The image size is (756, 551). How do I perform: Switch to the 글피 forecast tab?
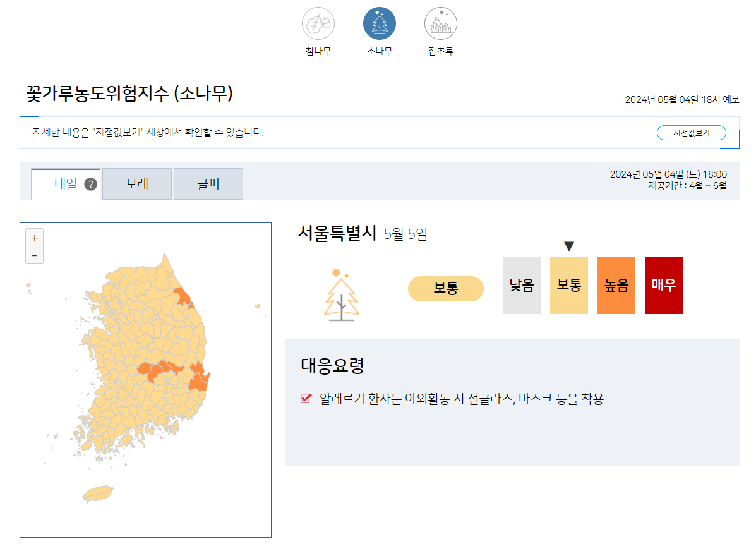click(x=208, y=183)
